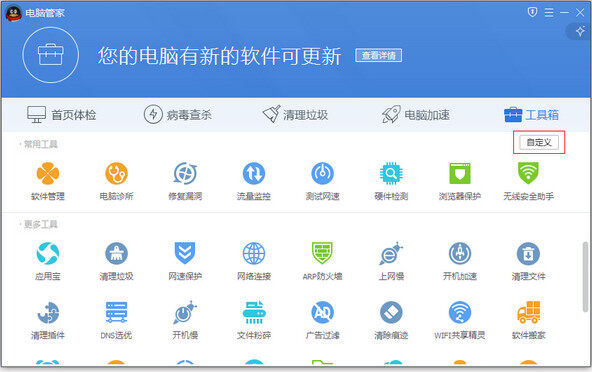Open 软件搬家 truck tool

point(528,320)
